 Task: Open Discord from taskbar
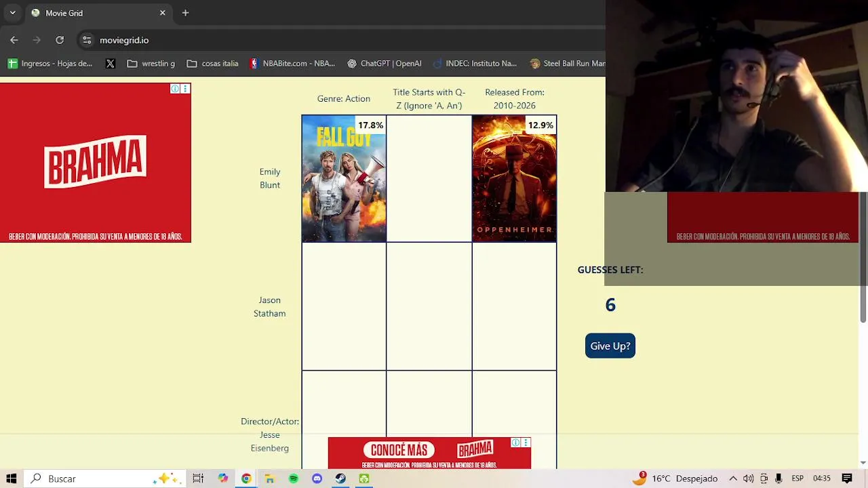(317, 479)
